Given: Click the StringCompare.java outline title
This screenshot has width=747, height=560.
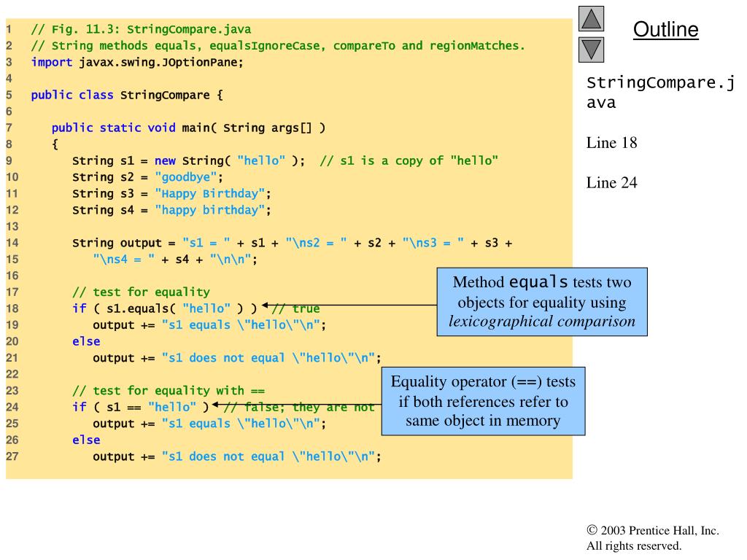Looking at the screenshot, I should 661,93.
